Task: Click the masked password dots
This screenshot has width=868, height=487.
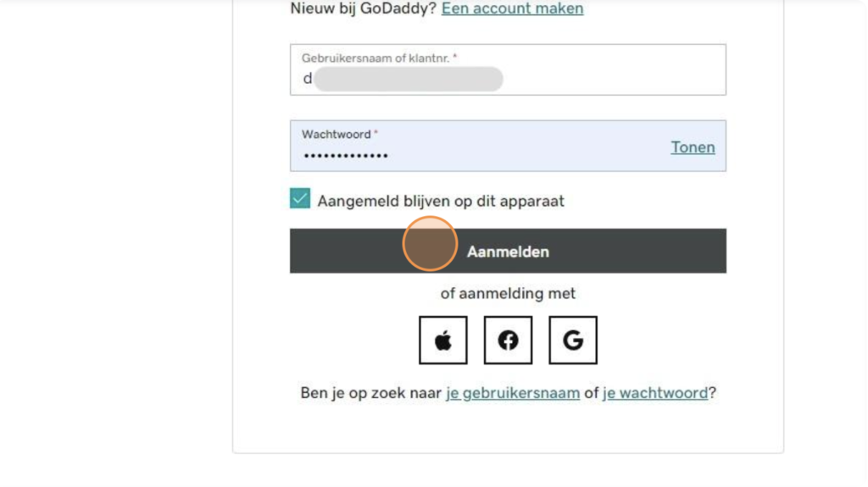Action: [346, 156]
